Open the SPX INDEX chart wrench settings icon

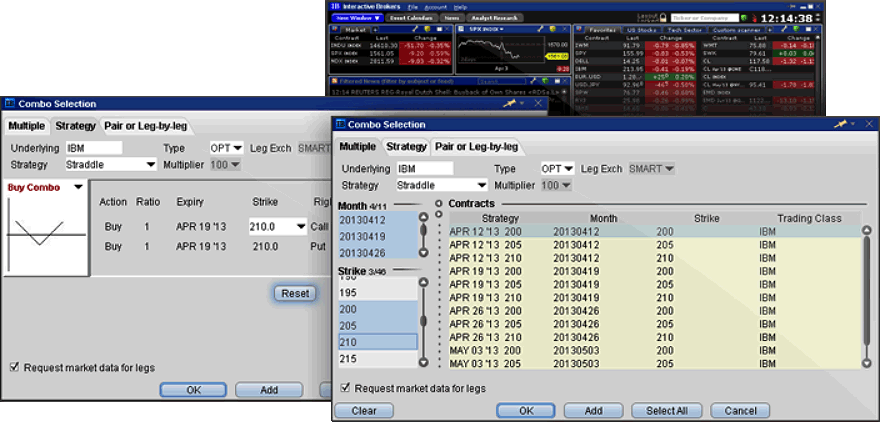540,29
